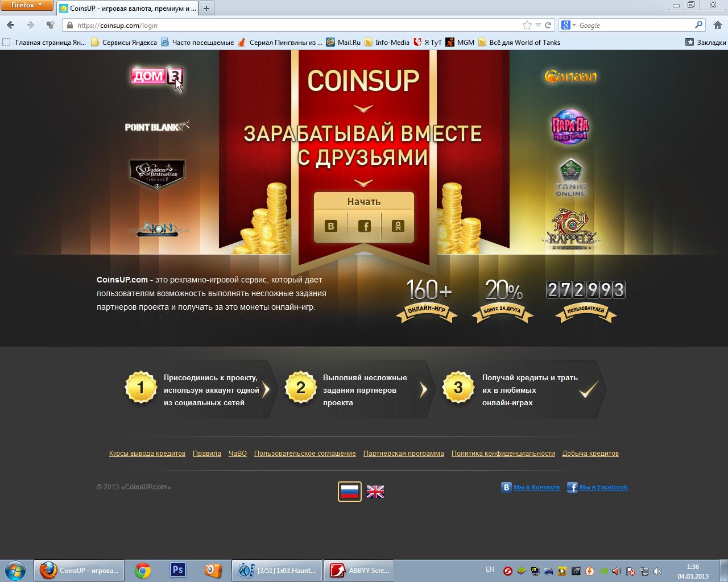The width and height of the screenshot is (728, 582).
Task: Click the coinsup.com address bar
Action: coord(284,25)
